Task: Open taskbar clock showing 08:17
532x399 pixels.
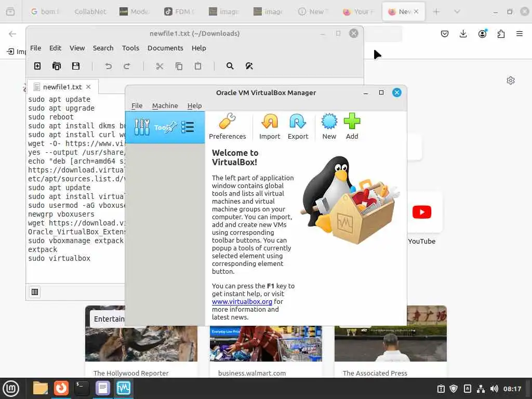Action: point(512,389)
